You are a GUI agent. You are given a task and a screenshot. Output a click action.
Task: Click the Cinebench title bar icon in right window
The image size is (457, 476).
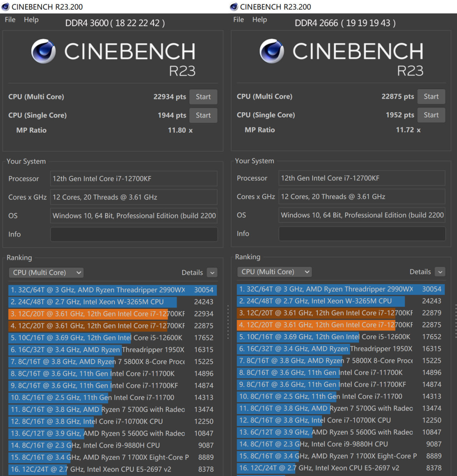(x=234, y=7)
